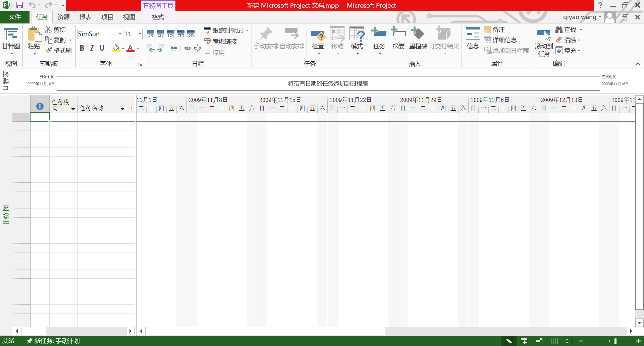Toggle Respect Links (考虑链接)

[x=220, y=41]
